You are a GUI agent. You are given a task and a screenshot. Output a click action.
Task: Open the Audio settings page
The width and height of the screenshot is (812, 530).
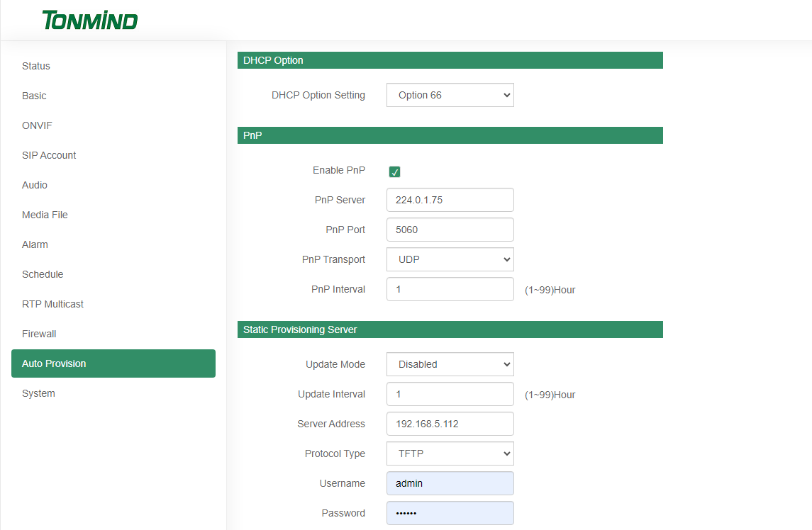tap(34, 185)
